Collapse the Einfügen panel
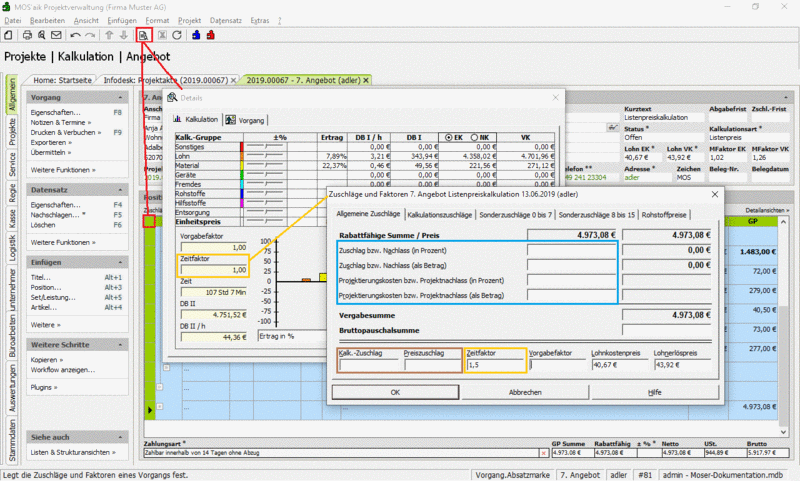Viewport: 800px width, 481px height. (x=120, y=262)
